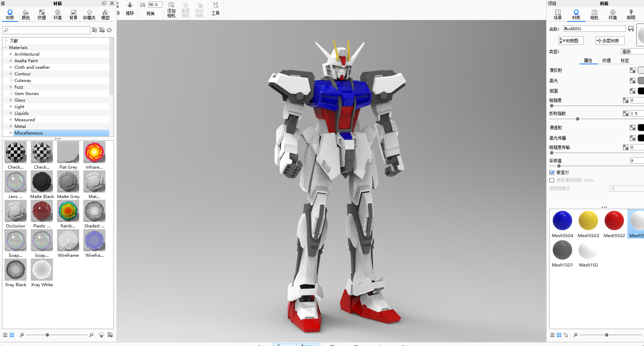
Task: Open the 背景 (Backplate) library tab
Action: [x=73, y=15]
